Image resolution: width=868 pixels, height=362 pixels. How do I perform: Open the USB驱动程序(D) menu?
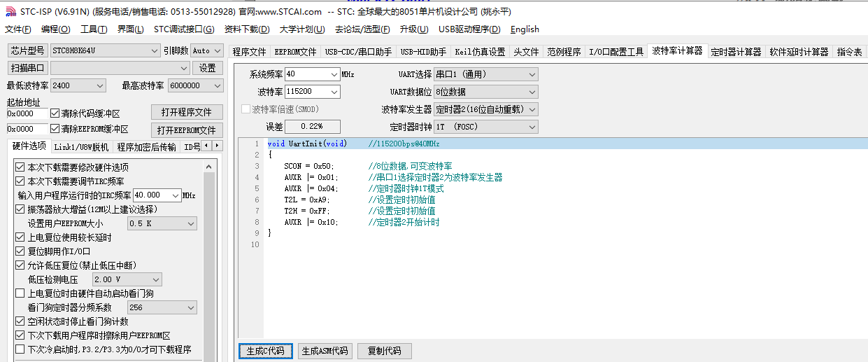pyautogui.click(x=469, y=29)
